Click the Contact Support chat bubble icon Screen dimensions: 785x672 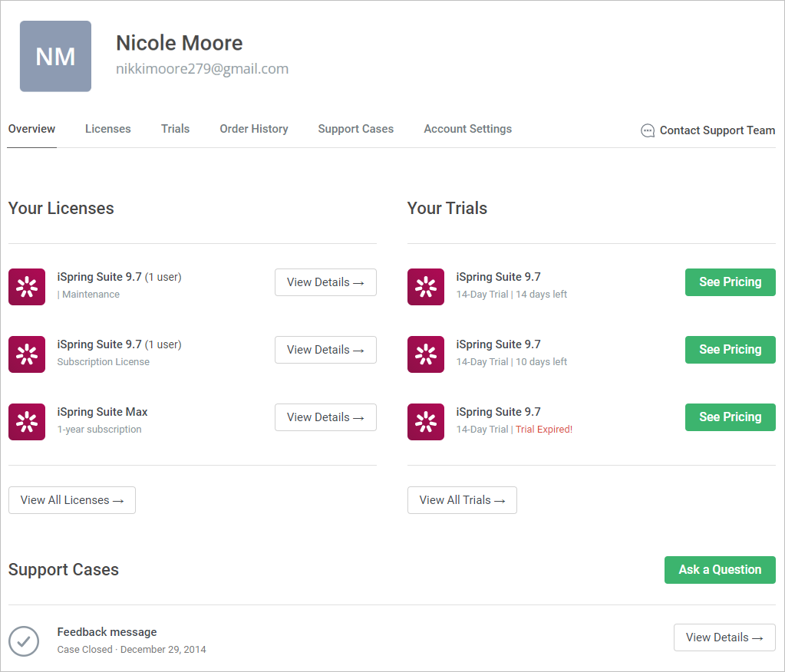[648, 130]
